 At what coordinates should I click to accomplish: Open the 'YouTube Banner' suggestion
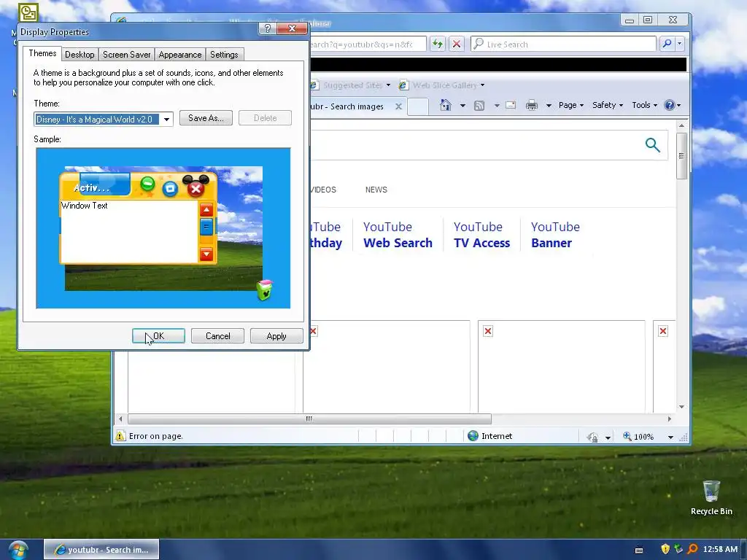point(555,235)
